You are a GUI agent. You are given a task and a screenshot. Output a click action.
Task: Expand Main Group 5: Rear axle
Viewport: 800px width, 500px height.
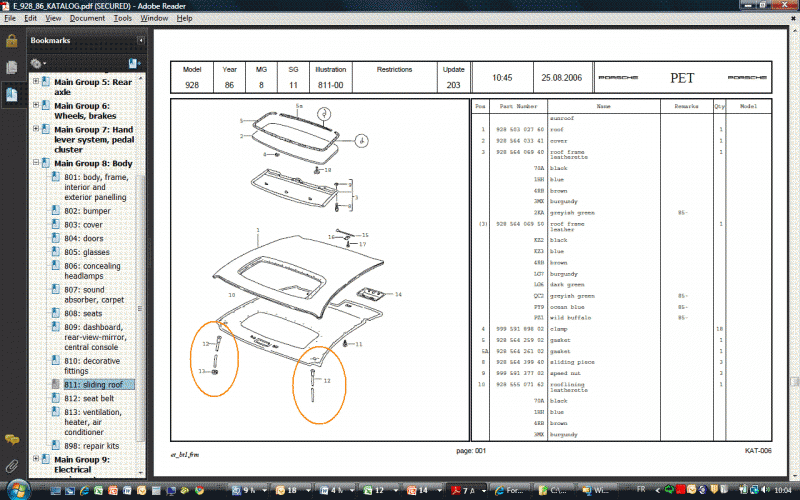[36, 81]
